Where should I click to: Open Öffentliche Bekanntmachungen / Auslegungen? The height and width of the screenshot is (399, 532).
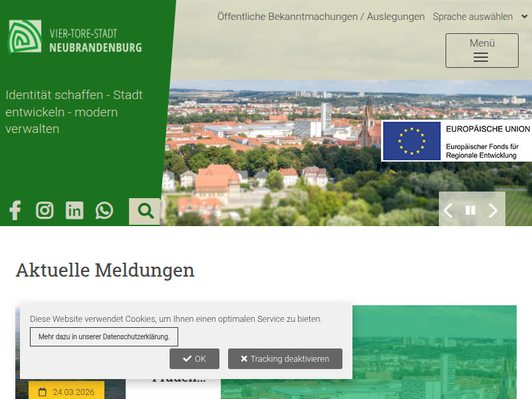[x=321, y=17]
